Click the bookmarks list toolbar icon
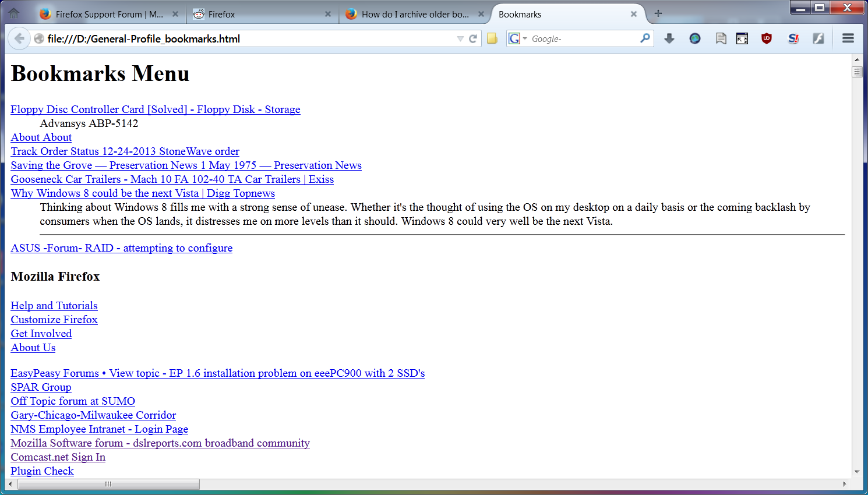 pyautogui.click(x=721, y=38)
